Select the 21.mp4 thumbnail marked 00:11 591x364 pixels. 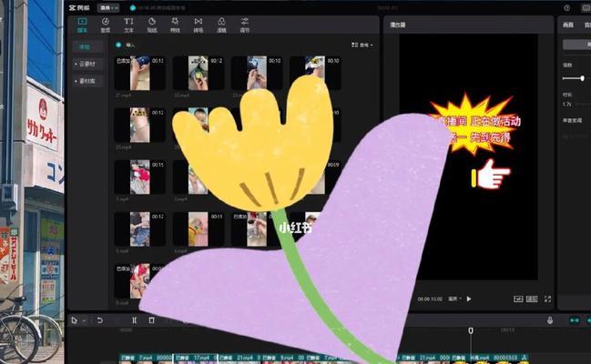pos(140,73)
